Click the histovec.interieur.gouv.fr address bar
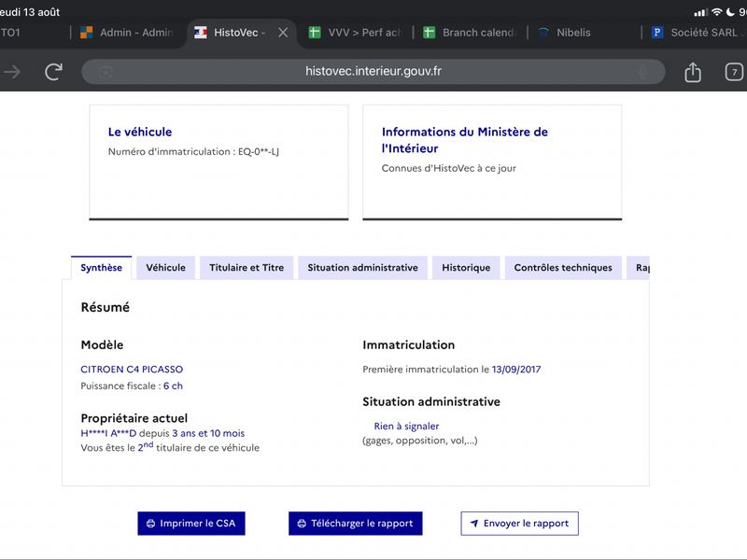Screen dimensions: 747x560 [373, 72]
